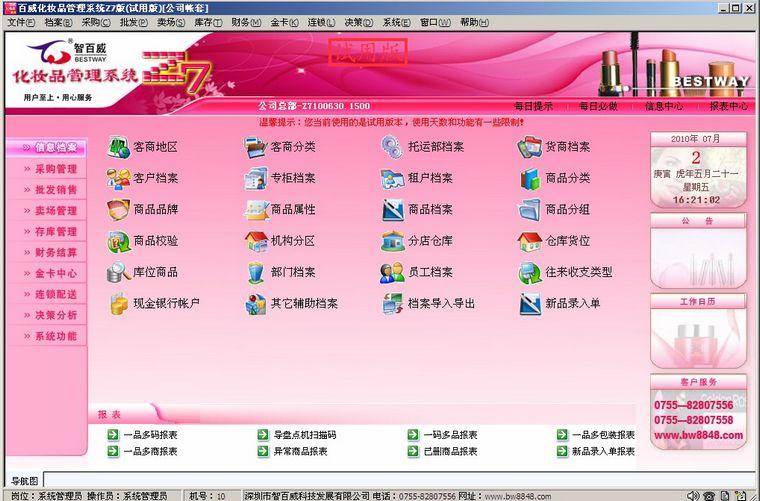Open the 系统(E) menu
Viewport: 760px width, 501px height.
[x=396, y=22]
